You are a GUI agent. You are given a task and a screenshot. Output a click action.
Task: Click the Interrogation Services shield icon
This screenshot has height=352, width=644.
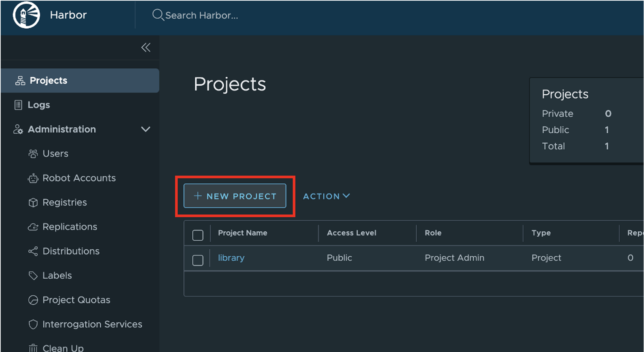pos(33,324)
